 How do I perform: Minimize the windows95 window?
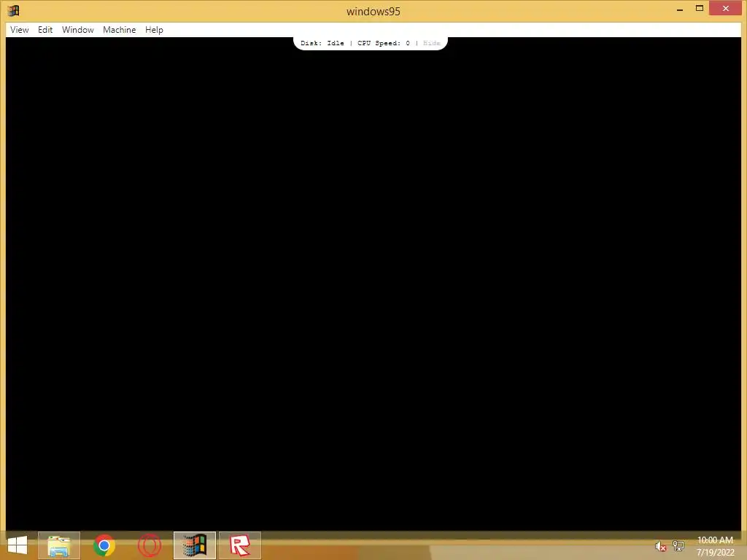click(x=680, y=9)
